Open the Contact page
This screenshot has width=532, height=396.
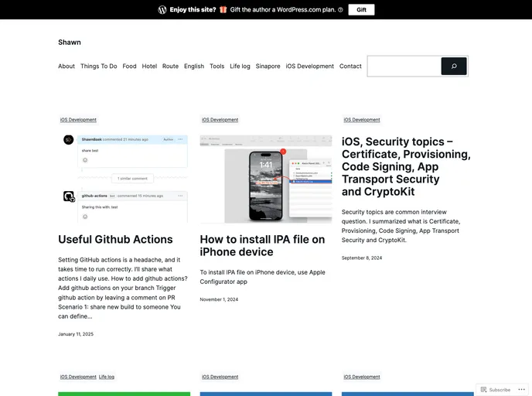350,67
